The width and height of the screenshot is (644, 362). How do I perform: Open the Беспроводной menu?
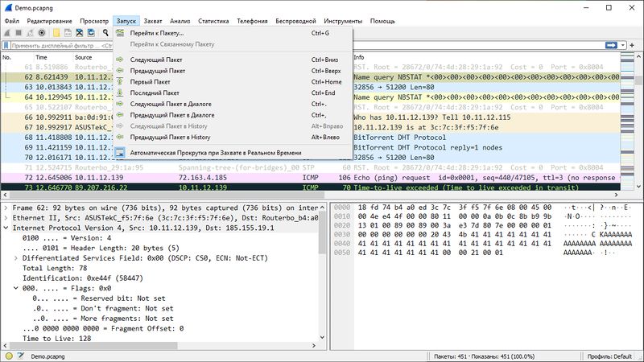[x=295, y=21]
